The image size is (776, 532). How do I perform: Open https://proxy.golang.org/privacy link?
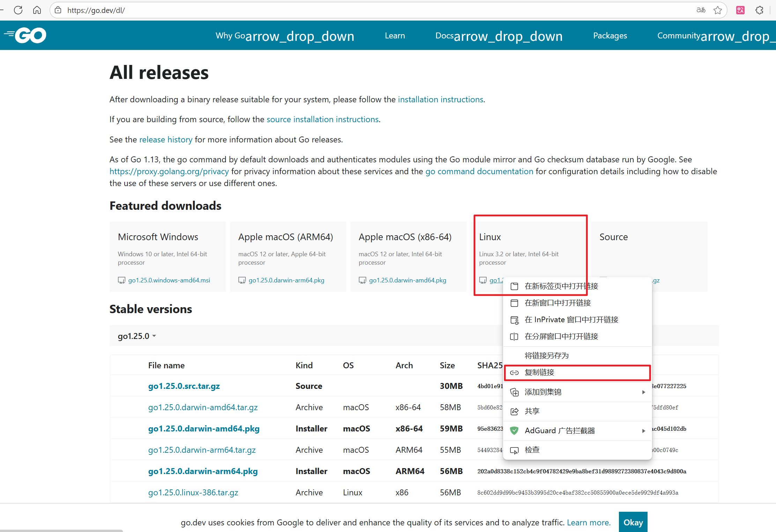pos(169,171)
